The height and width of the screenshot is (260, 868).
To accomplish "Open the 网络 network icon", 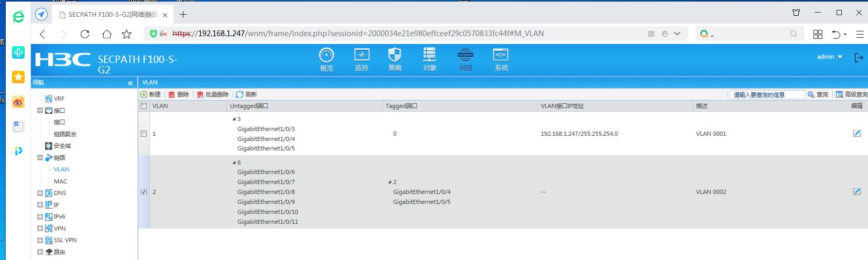I will pos(465,59).
